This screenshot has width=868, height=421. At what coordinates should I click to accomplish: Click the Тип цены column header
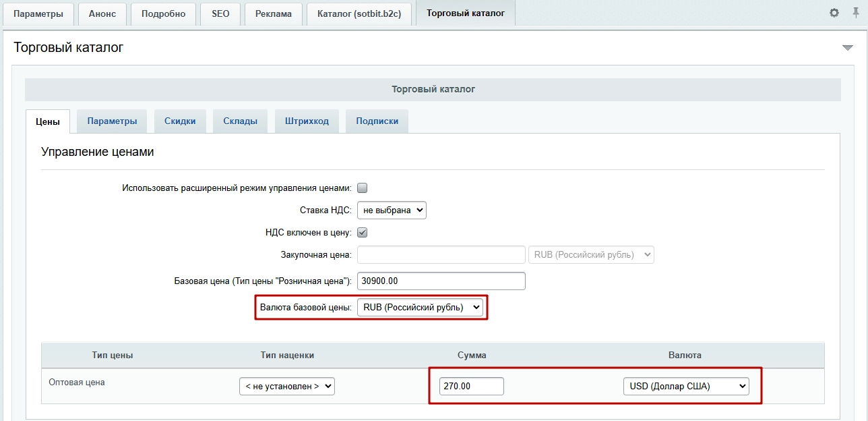tap(113, 355)
